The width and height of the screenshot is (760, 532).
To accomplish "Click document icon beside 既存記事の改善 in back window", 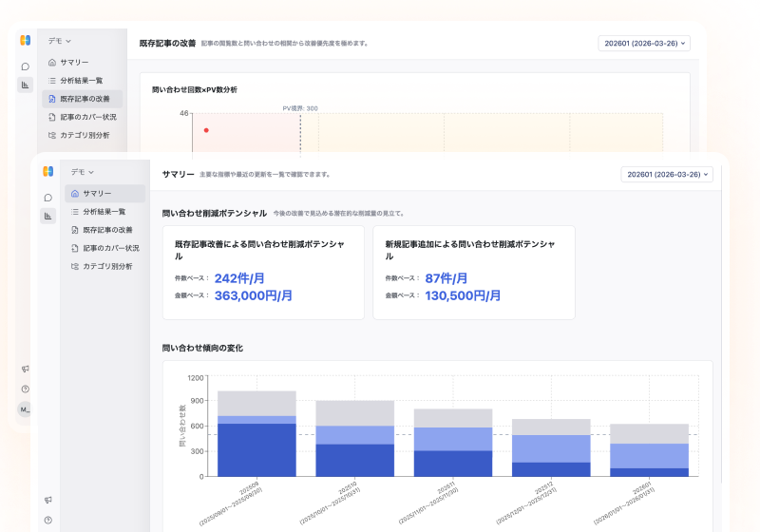I will point(52,99).
